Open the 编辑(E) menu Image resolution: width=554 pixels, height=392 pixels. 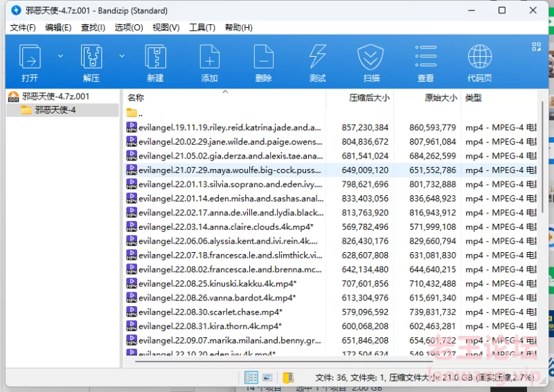tap(58, 28)
